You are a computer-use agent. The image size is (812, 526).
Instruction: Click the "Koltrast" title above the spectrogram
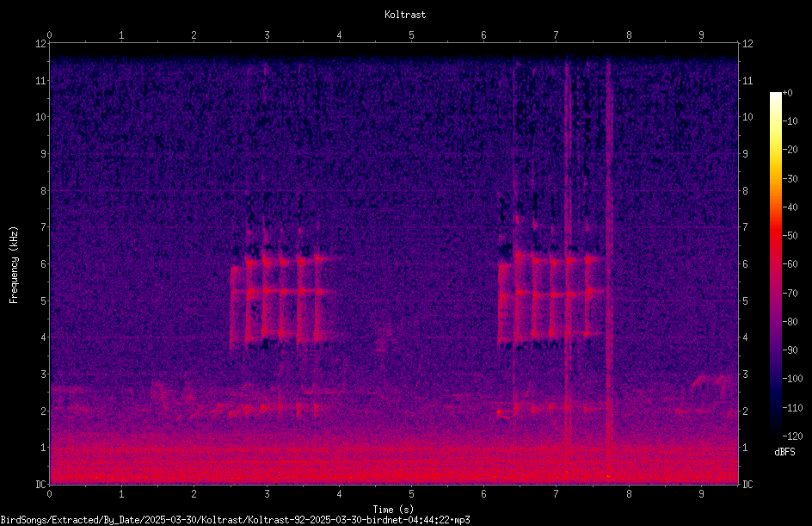point(405,15)
